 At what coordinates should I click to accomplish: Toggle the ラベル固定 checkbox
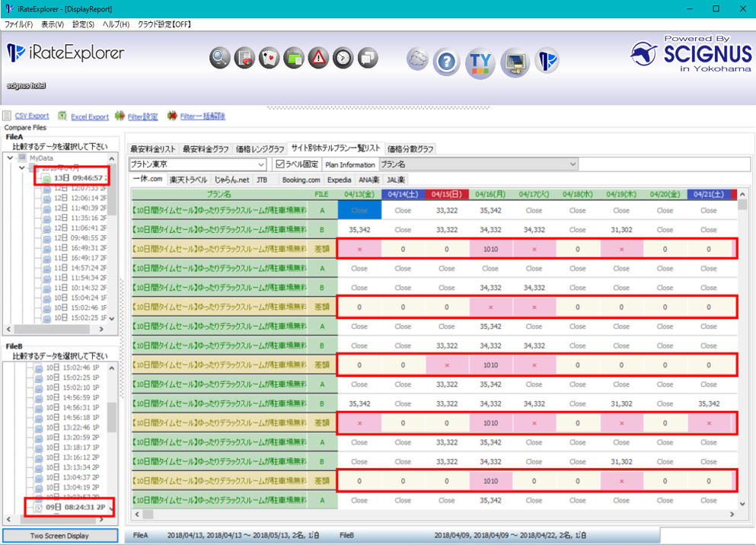coord(280,164)
